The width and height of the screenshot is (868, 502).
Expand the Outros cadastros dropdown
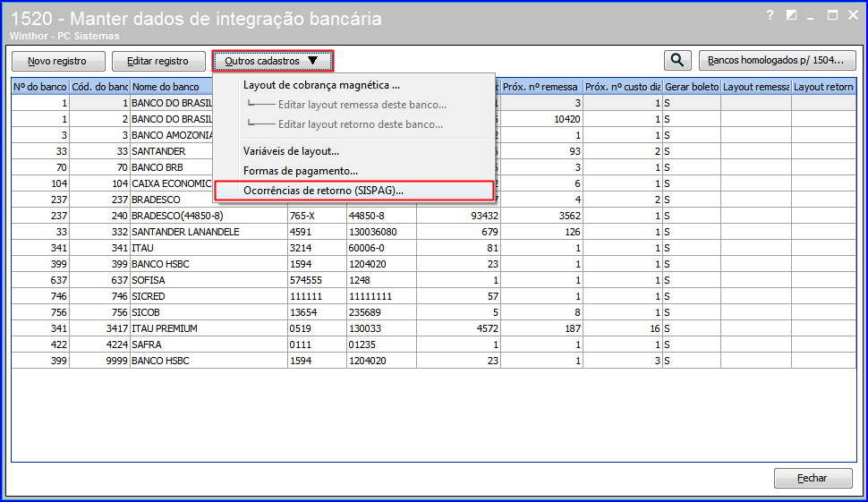(273, 61)
